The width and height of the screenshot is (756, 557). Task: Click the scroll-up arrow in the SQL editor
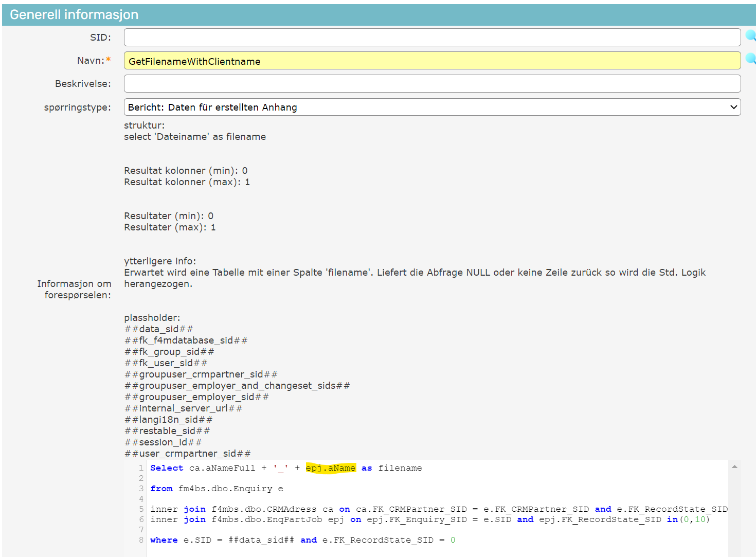(x=734, y=467)
